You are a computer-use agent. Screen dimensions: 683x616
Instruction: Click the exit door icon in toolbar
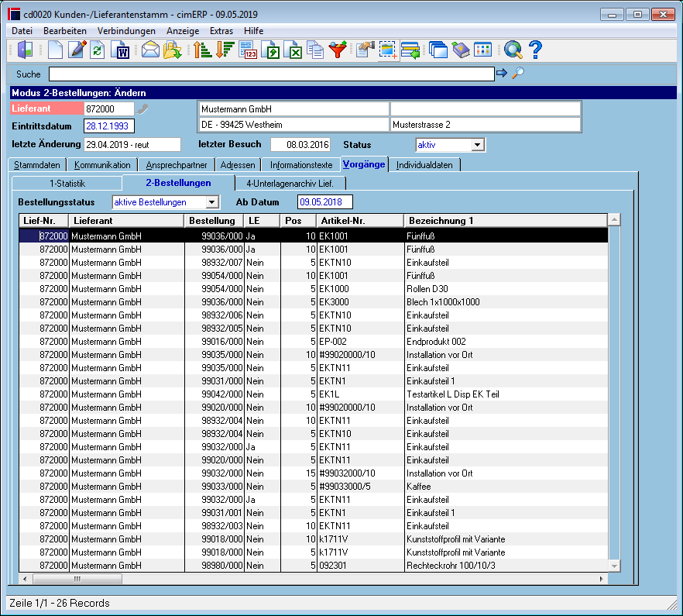point(26,50)
